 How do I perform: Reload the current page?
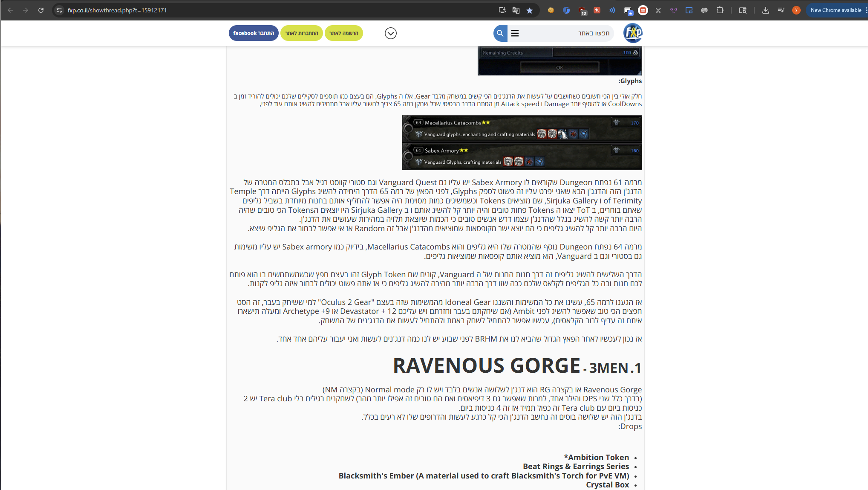click(41, 10)
